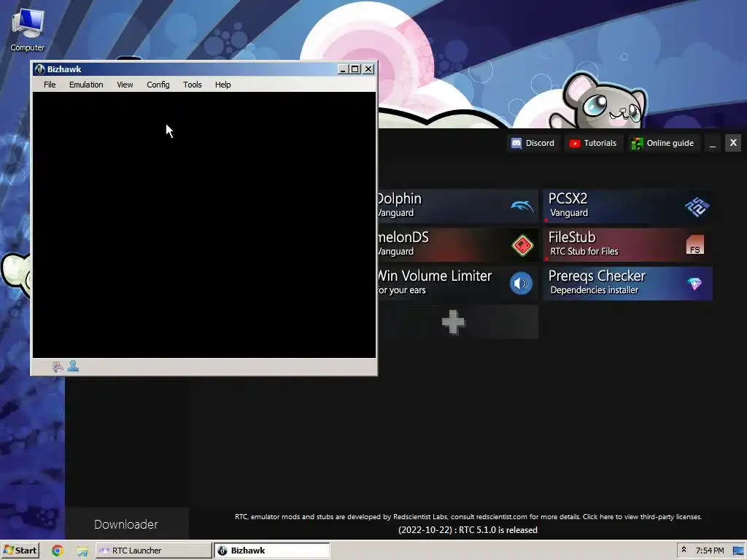Click the show desktop icon in the tray
747x560 pixels.
[738, 551]
